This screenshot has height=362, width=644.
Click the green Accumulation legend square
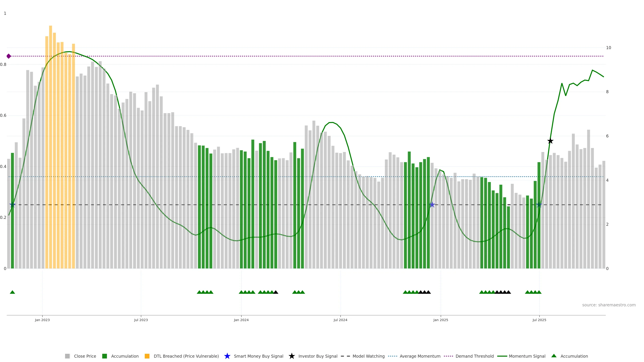(x=104, y=356)
